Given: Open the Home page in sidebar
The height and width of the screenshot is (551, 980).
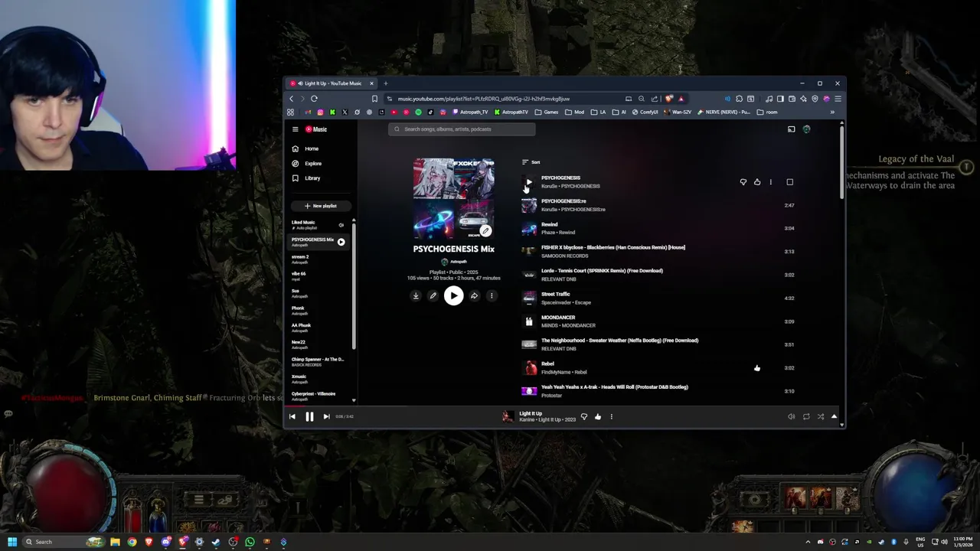Looking at the screenshot, I should coord(305,148).
